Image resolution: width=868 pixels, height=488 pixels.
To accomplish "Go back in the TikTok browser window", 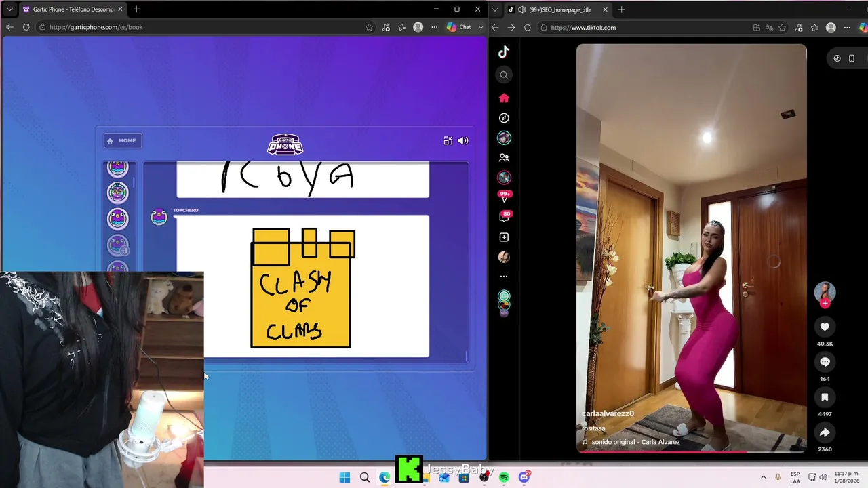I will pyautogui.click(x=495, y=28).
